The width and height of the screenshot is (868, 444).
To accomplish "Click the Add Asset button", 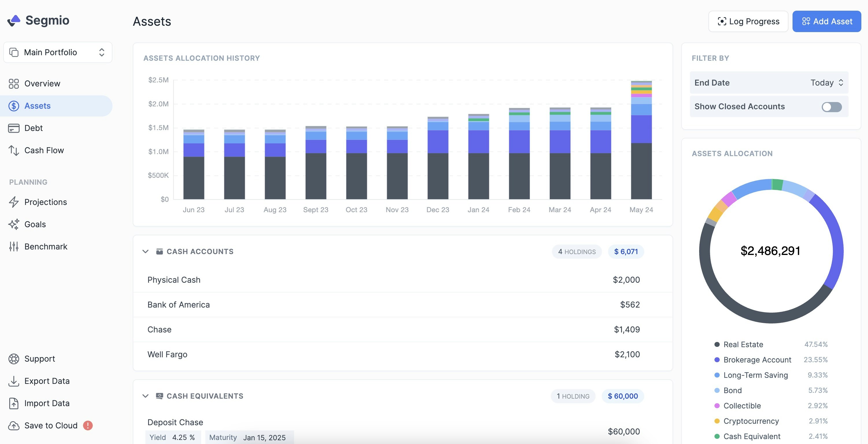I will pos(827,21).
